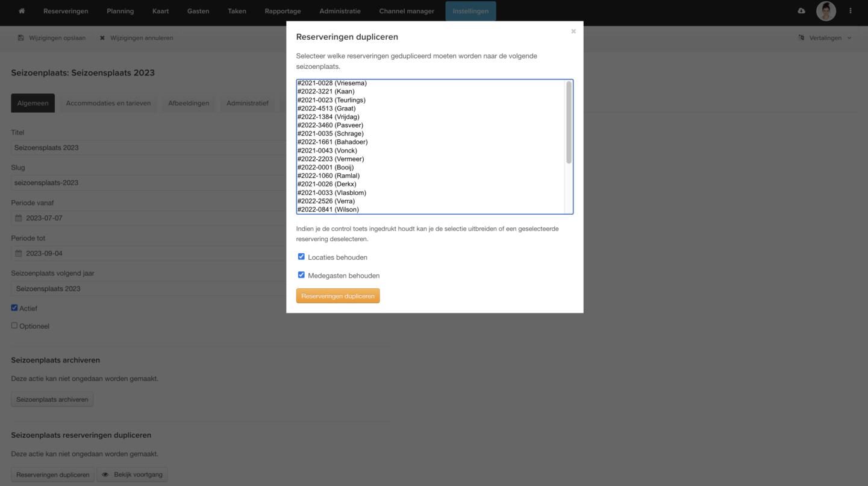
Task: Click the reservation list scrollbar
Action: click(569, 123)
